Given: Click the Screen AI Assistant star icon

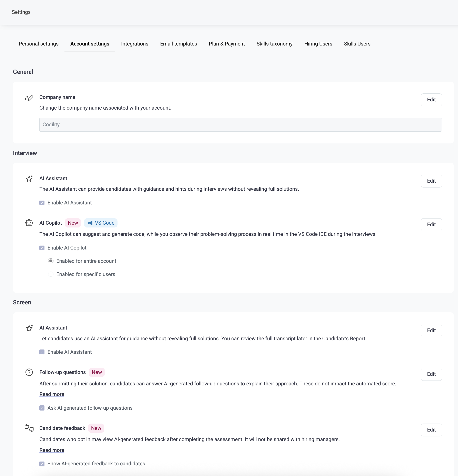Looking at the screenshot, I should coord(29,328).
